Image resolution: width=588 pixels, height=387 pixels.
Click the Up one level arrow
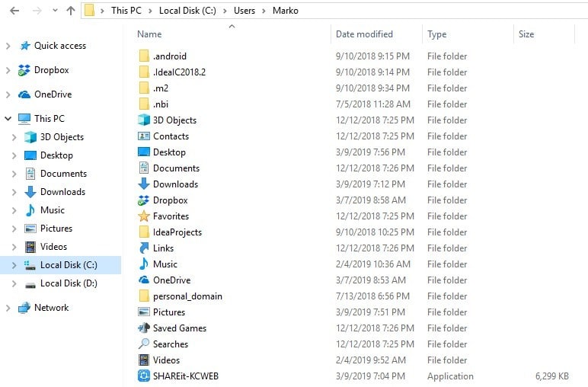pyautogui.click(x=71, y=11)
